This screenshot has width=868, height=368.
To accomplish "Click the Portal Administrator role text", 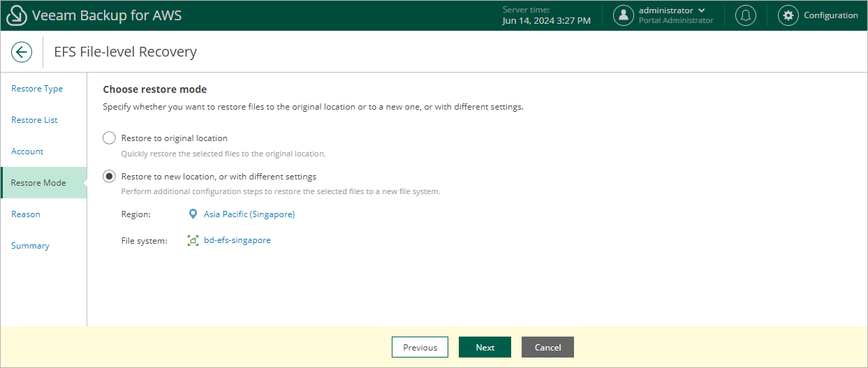I will 676,21.
